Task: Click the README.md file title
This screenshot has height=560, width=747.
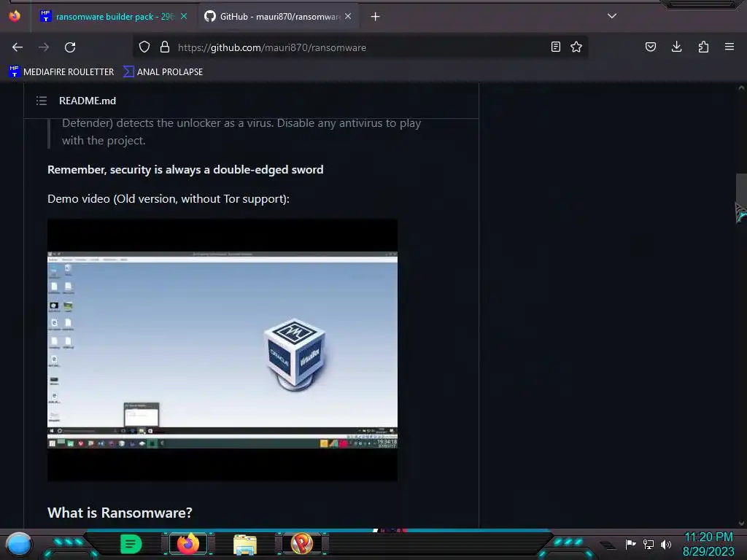Action: [88, 101]
